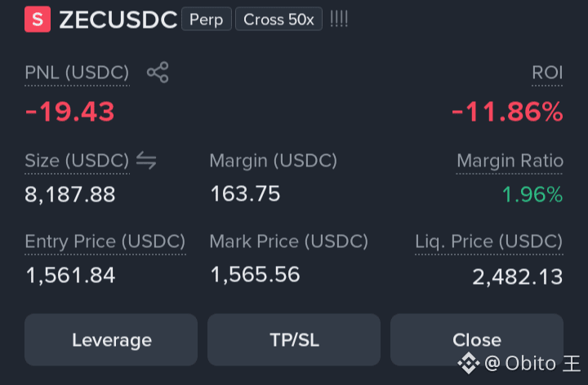
Task: Click the Perp contract tag
Action: coord(207,20)
